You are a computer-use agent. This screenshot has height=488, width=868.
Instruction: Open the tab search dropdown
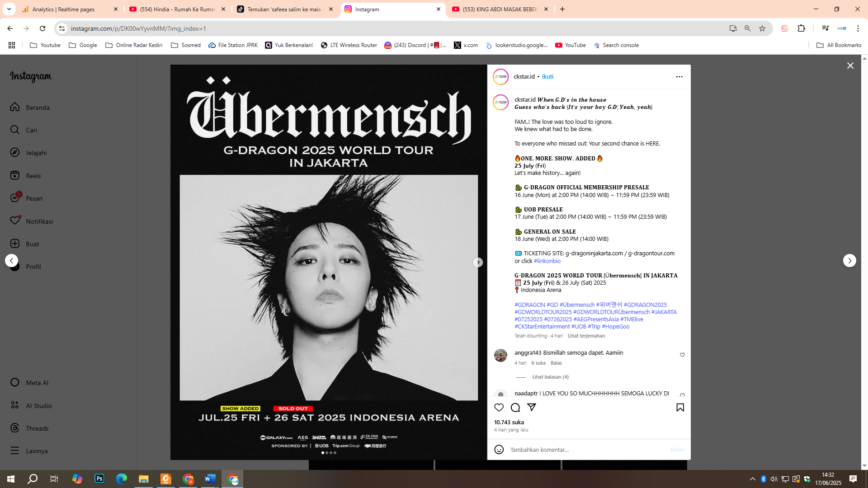[x=9, y=9]
